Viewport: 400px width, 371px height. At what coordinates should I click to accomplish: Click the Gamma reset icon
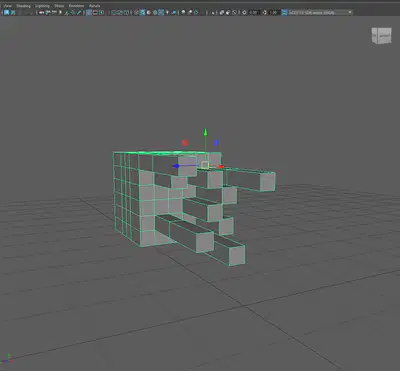[x=265, y=12]
